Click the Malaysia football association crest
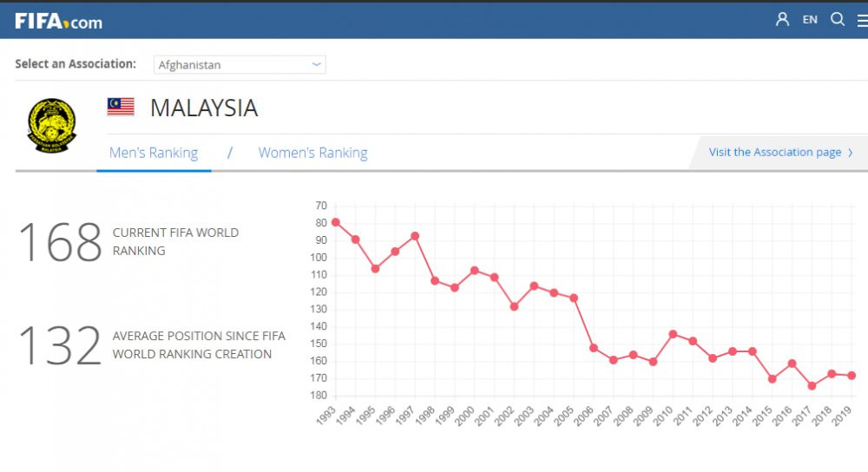 pos(52,126)
